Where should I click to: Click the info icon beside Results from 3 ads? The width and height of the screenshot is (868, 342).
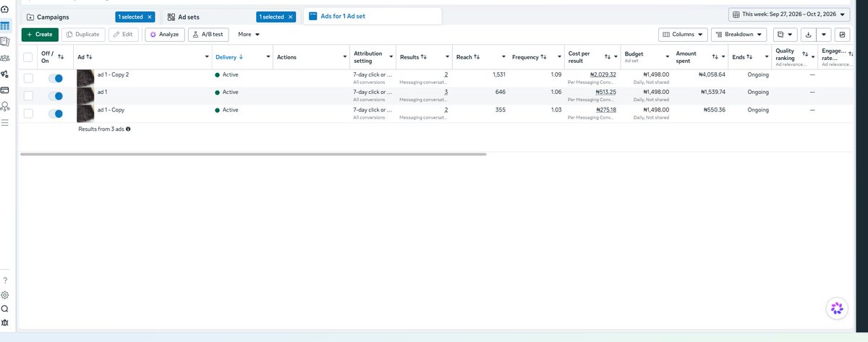128,128
